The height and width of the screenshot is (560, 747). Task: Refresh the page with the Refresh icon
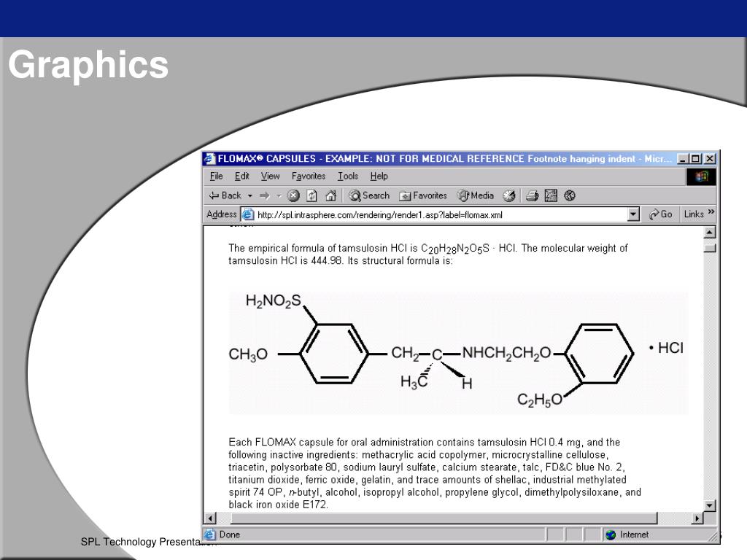tap(311, 195)
